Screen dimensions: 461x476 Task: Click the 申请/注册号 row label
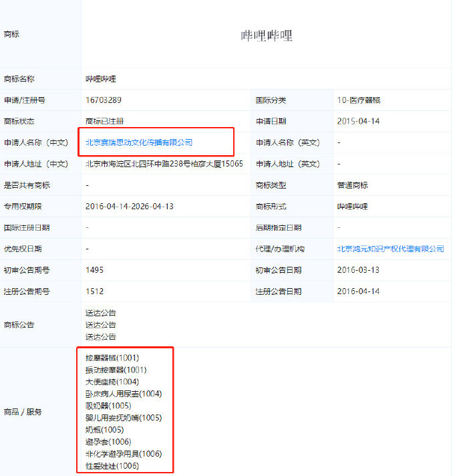(x=25, y=100)
